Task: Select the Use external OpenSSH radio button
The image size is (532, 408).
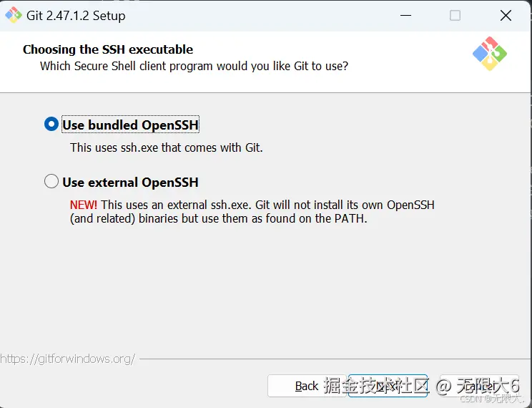Action: pyautogui.click(x=51, y=182)
